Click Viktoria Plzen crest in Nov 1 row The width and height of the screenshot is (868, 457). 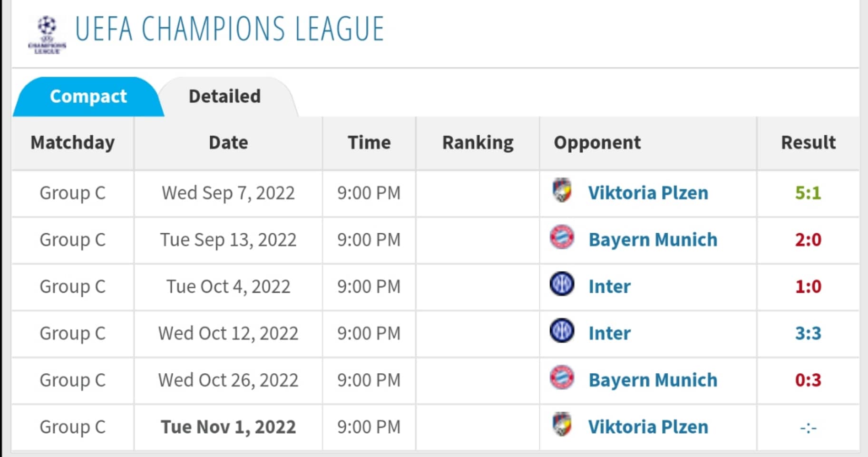click(x=562, y=424)
